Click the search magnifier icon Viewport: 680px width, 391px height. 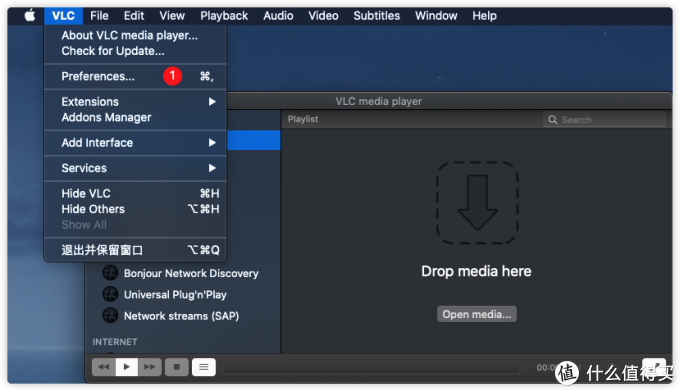click(552, 120)
